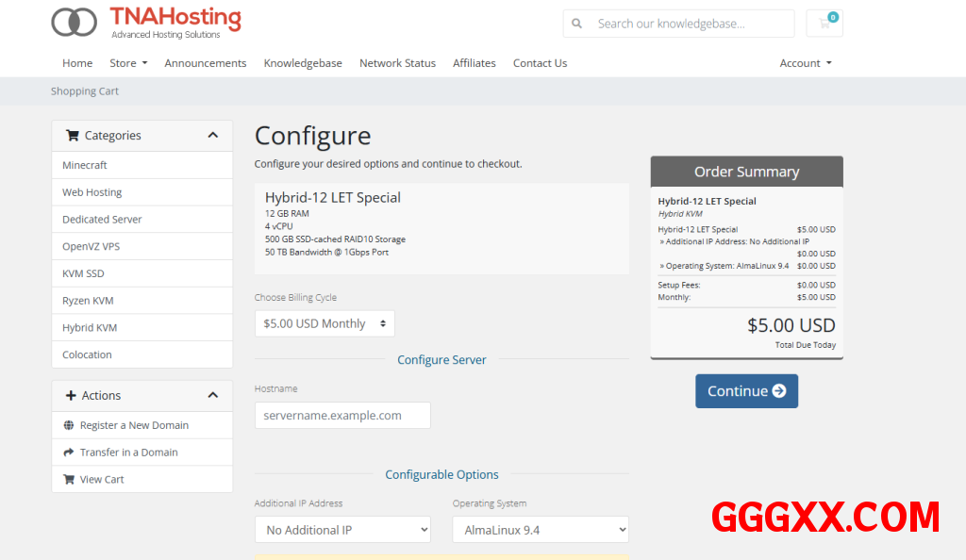Click the cart icon beside View Cart

(x=69, y=480)
